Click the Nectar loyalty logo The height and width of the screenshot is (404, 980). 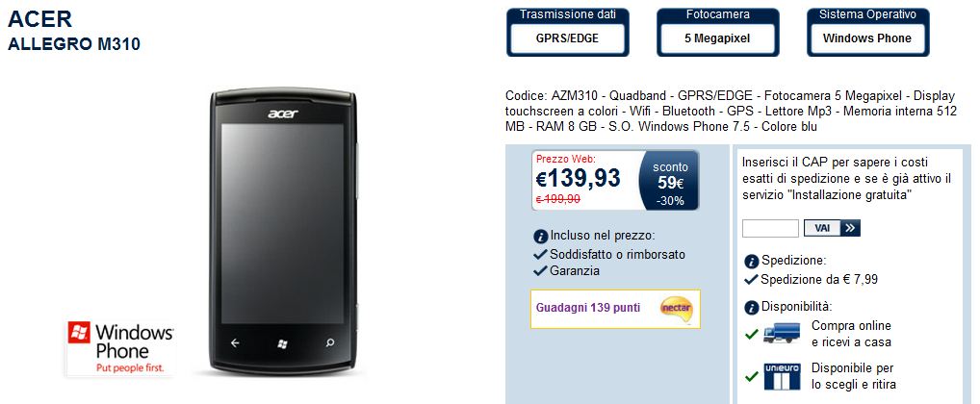(676, 309)
